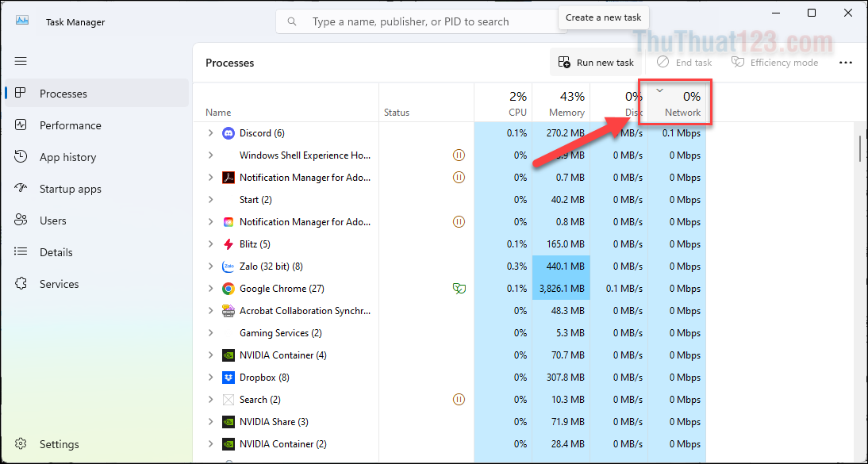Click the Run new task button

(596, 63)
